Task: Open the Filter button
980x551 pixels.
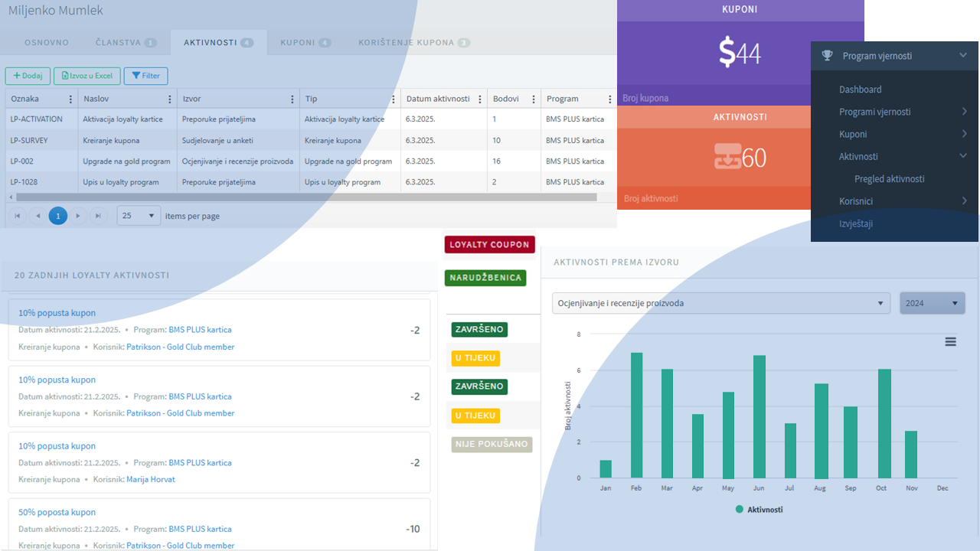Action: pos(145,76)
